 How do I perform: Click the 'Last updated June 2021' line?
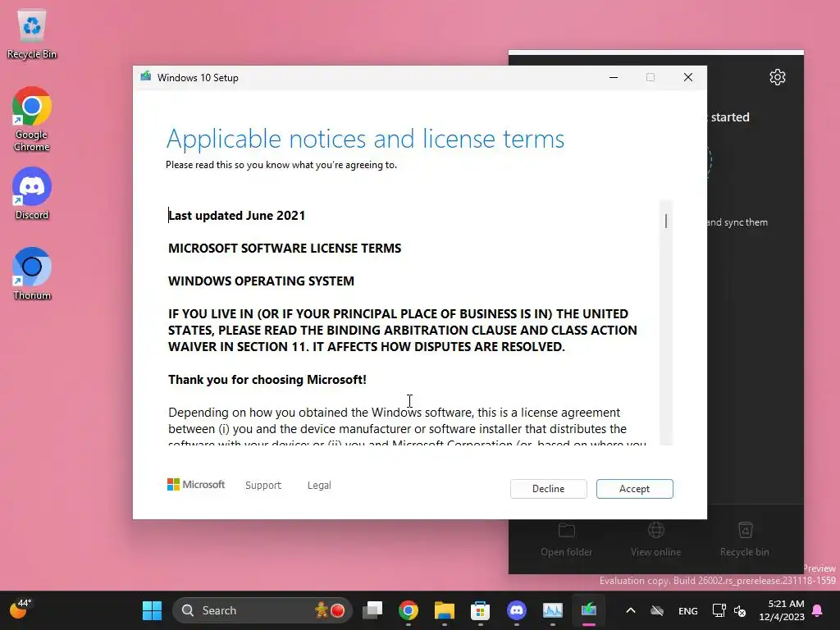point(237,216)
